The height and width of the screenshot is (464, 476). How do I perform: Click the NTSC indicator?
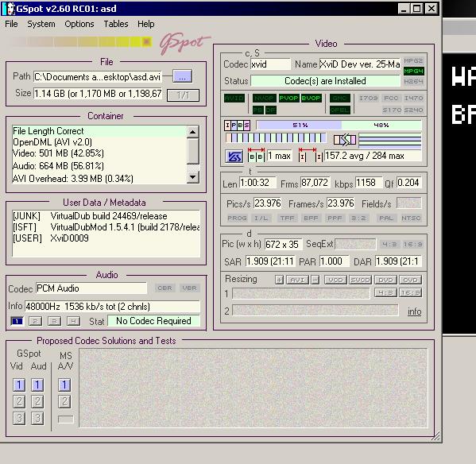411,218
